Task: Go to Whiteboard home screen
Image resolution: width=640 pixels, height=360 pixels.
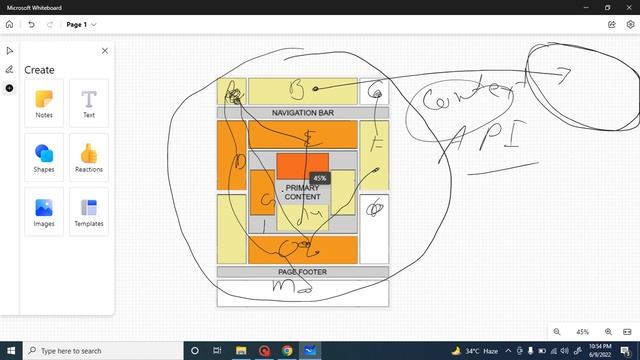Action: coord(9,24)
